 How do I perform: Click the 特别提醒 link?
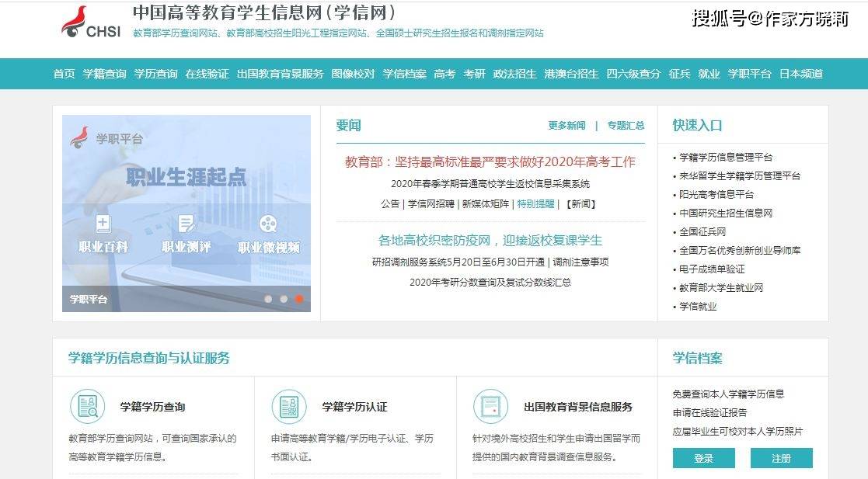[536, 204]
